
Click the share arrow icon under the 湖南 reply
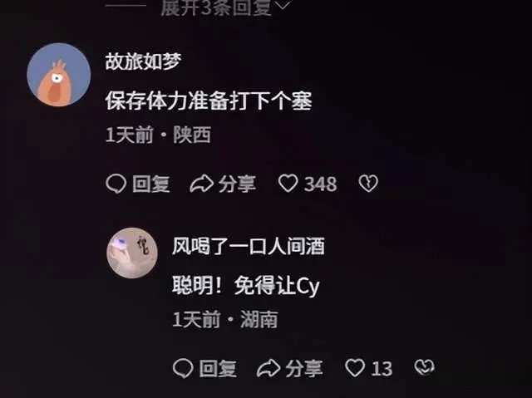[268, 368]
